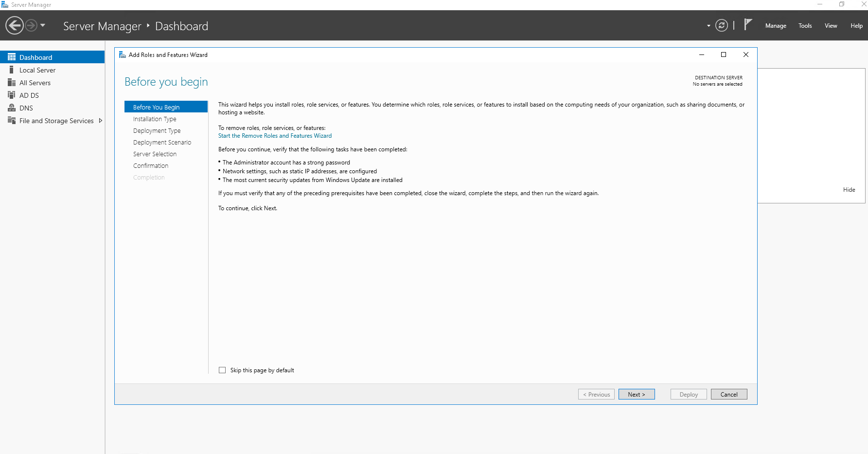Click the Dashboard breadcrumb in the header

coord(181,26)
